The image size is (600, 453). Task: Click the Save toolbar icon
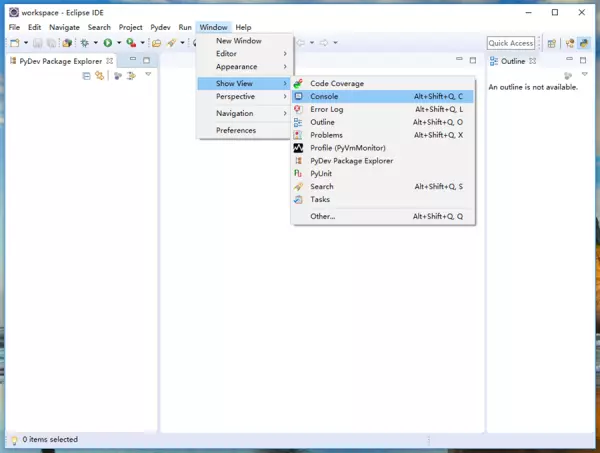click(x=38, y=43)
